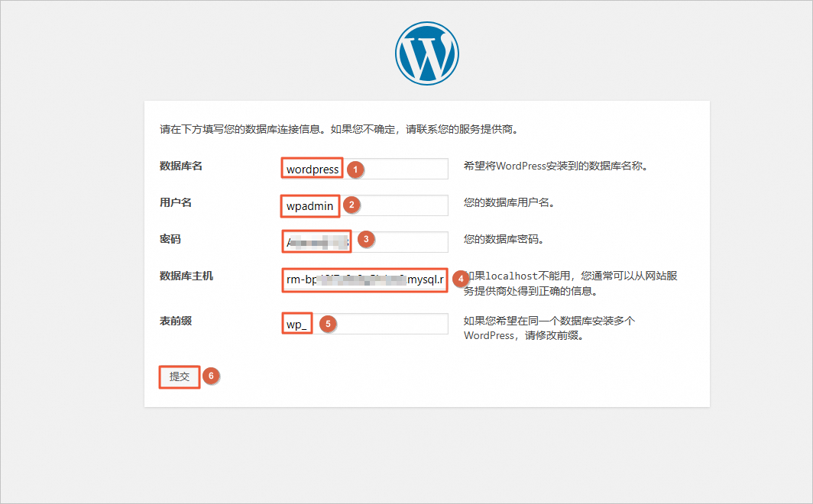
Task: Click the WordPress logo
Action: pyautogui.click(x=426, y=53)
